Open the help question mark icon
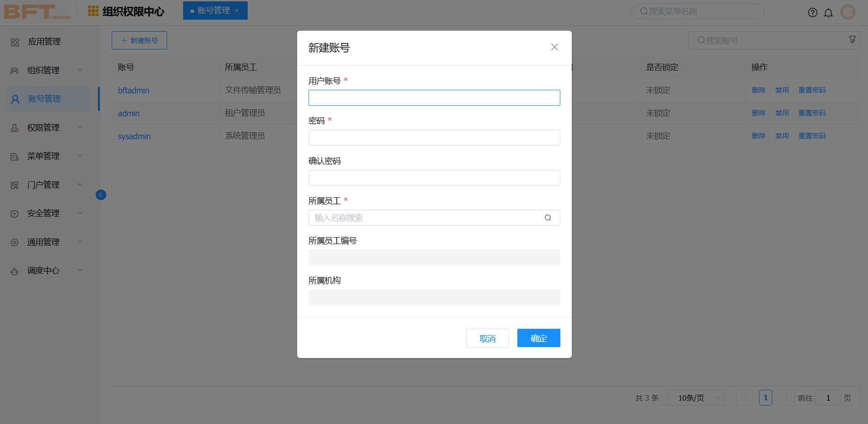Image resolution: width=868 pixels, height=424 pixels. 813,12
